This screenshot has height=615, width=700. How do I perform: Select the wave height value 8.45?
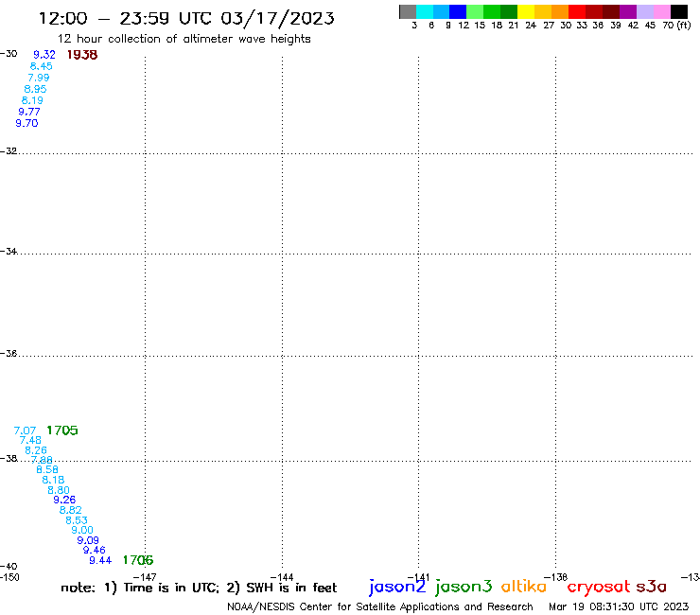[41, 66]
